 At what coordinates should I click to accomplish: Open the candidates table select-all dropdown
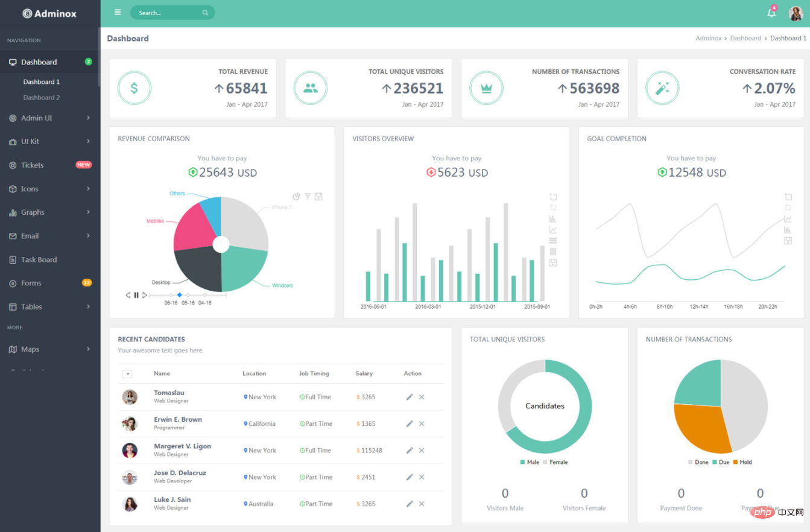(127, 374)
